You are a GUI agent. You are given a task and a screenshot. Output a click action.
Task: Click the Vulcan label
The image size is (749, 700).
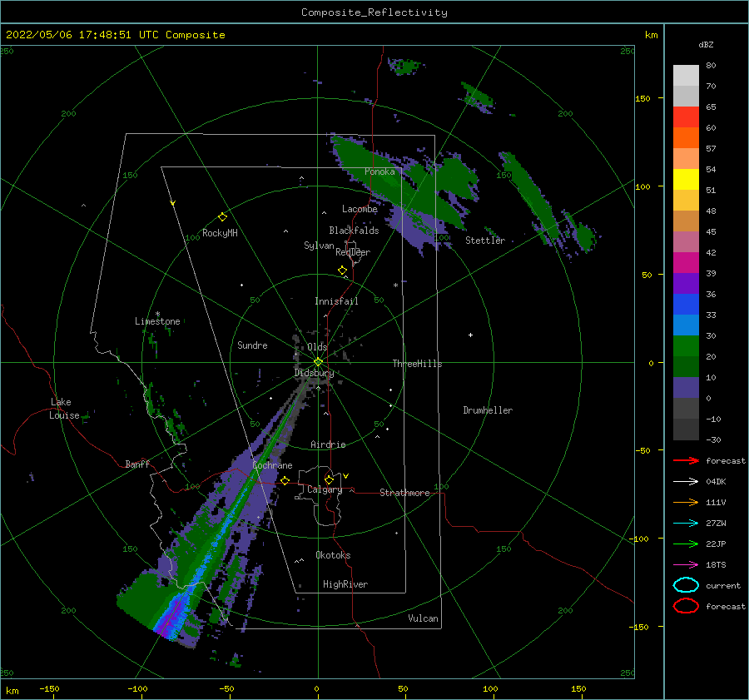click(423, 618)
